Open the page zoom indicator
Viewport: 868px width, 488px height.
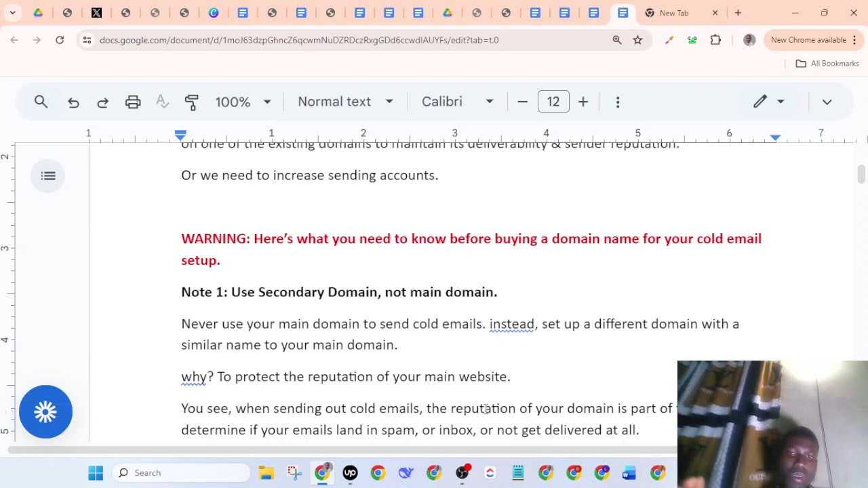[x=617, y=40]
